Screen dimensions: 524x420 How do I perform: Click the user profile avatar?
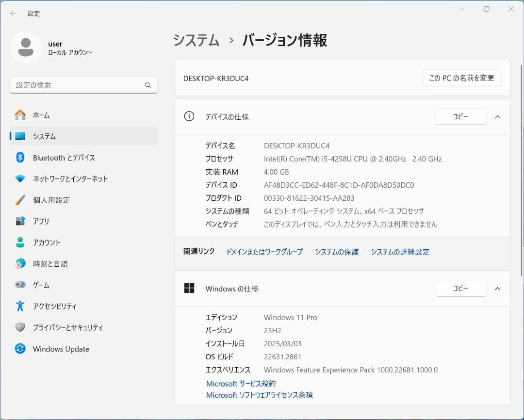pos(27,47)
